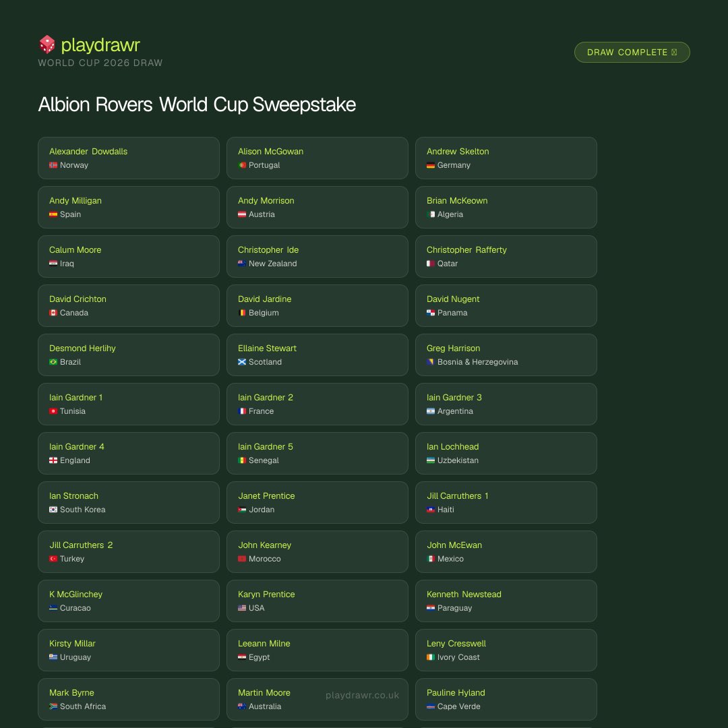Click the Albion Rovers World Cup Sweepstake heading
This screenshot has height=728, width=728.
(x=197, y=104)
